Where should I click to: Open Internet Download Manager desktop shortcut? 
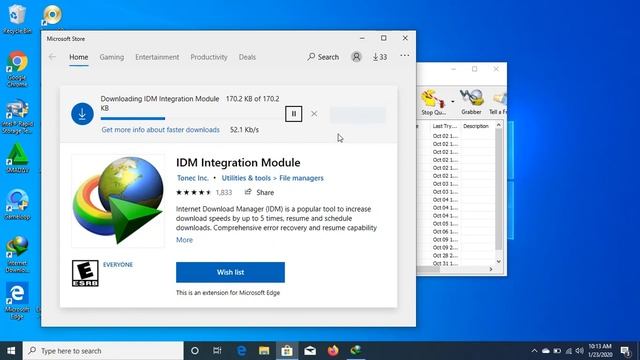point(17,254)
